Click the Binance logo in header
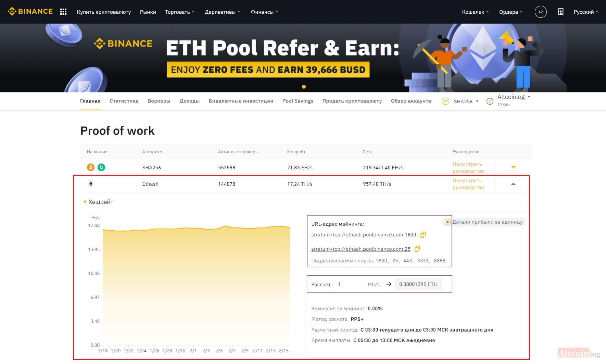Viewport: 606px width, 364px height. click(30, 12)
